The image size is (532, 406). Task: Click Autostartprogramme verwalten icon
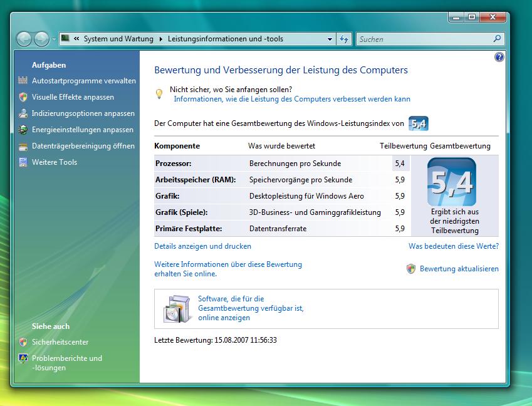click(23, 80)
